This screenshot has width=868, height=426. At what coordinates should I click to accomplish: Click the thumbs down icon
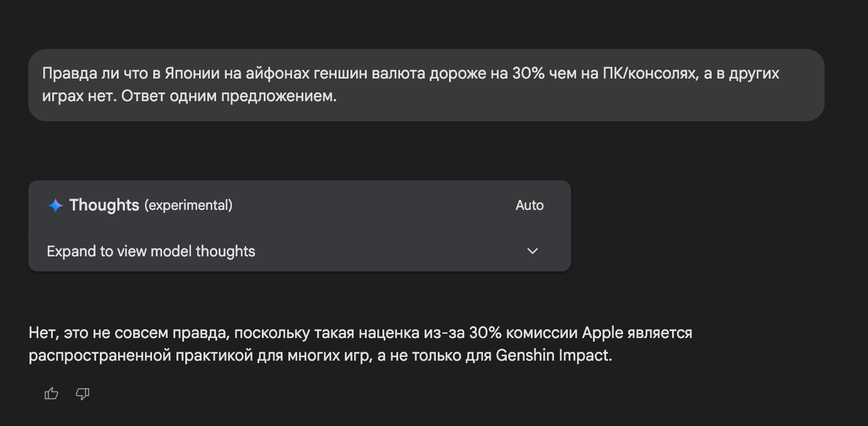(82, 394)
